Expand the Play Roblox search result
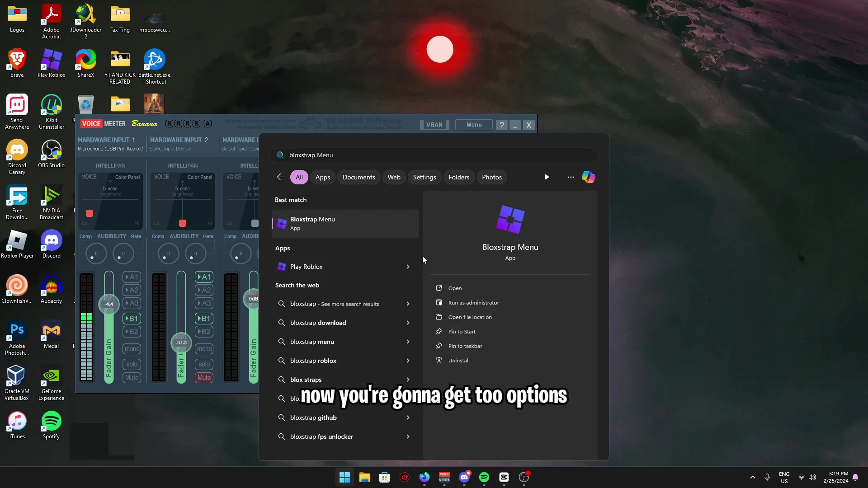 coord(407,267)
